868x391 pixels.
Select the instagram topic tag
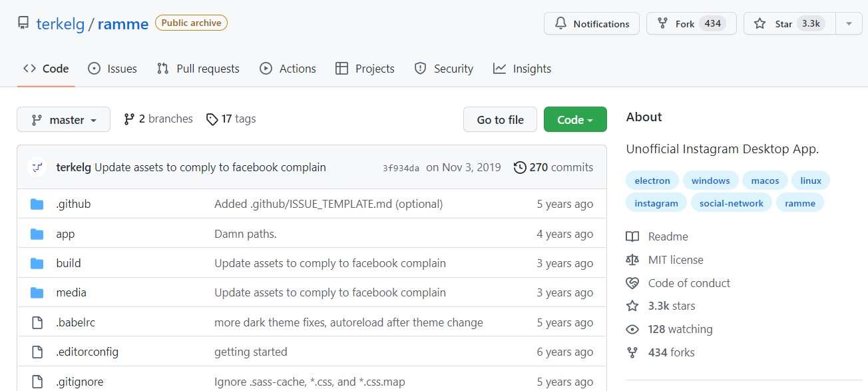[656, 203]
